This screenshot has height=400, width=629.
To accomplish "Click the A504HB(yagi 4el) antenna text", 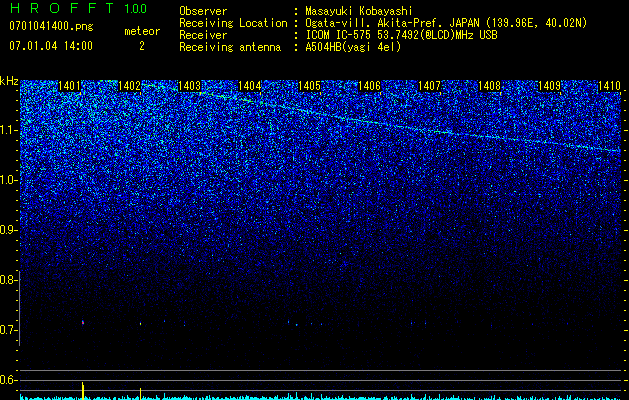I will [353, 47].
